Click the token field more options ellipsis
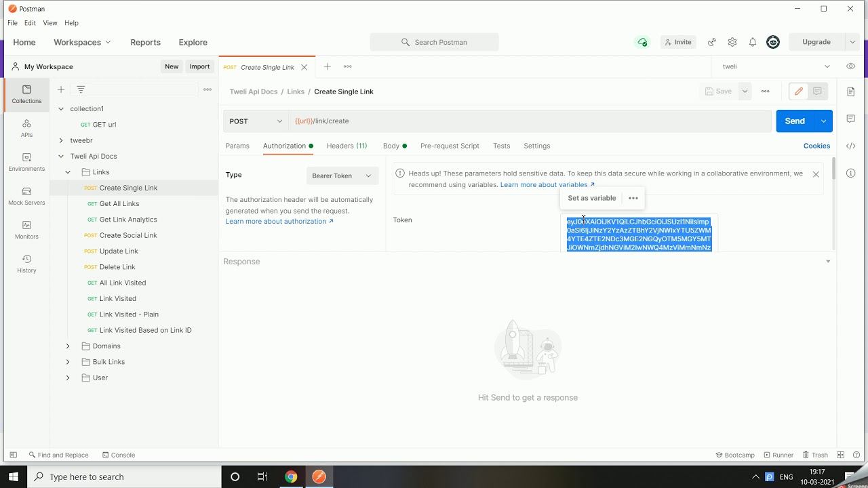 click(x=633, y=198)
